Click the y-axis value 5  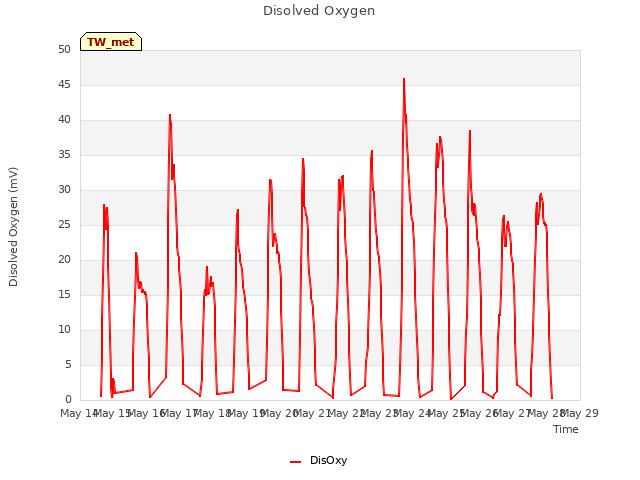[x=68, y=364]
